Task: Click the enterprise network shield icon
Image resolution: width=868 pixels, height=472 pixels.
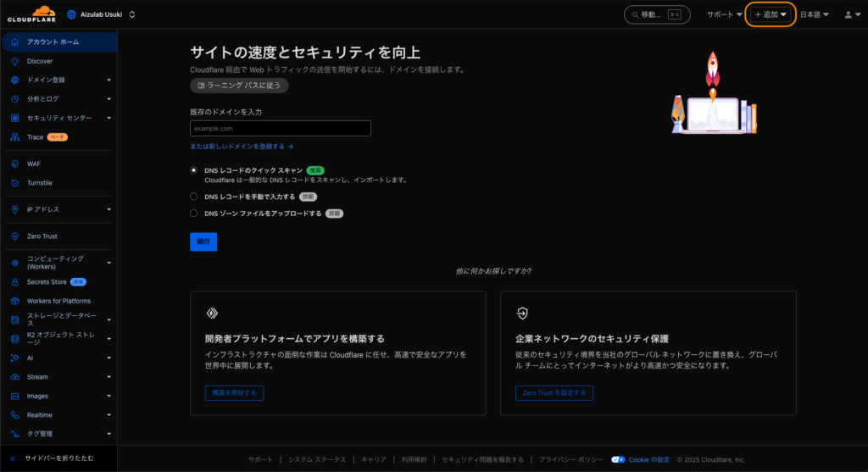Action: click(x=522, y=314)
